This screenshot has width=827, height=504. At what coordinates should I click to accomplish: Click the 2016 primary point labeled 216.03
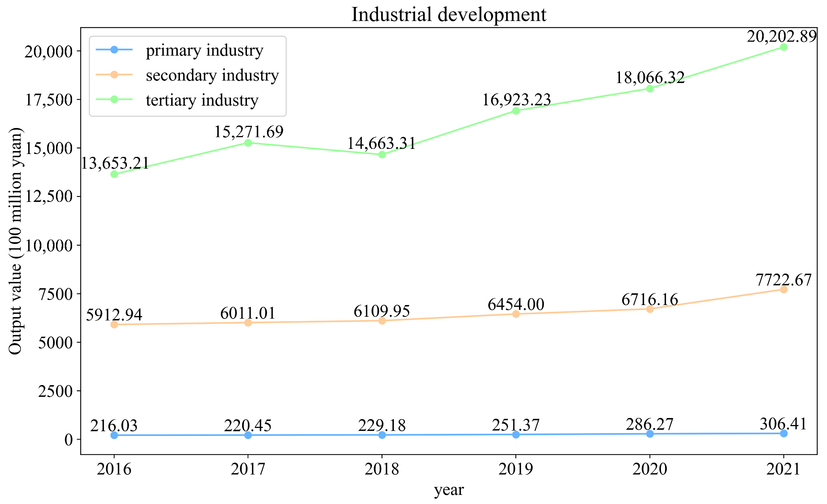tap(114, 435)
